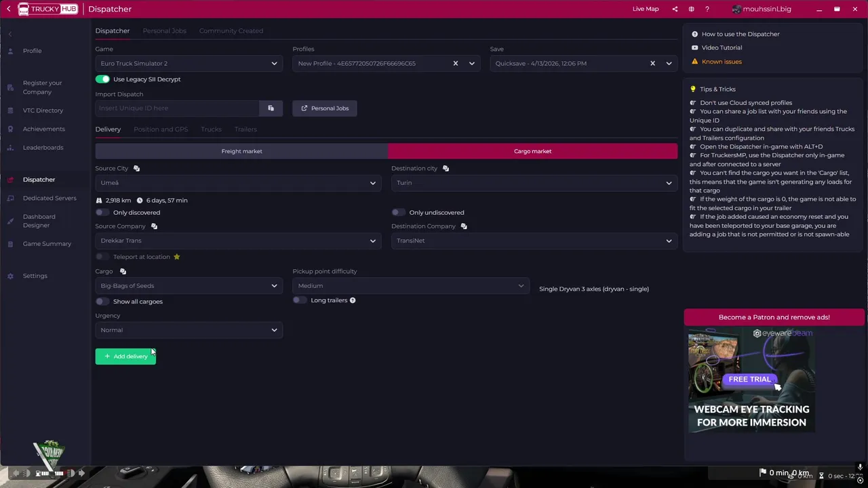Open Cargo dropdown Big-Bags of Seeds

[x=189, y=286]
